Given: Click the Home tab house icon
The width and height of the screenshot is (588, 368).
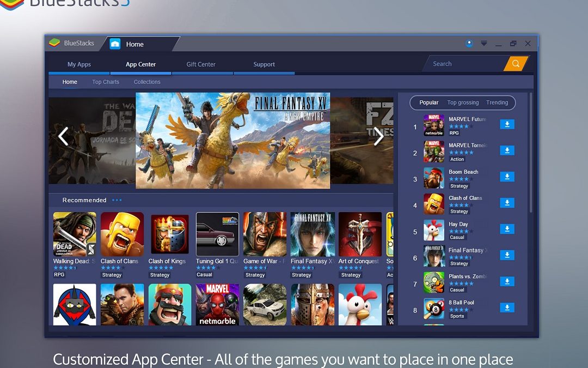Looking at the screenshot, I should pos(115,44).
